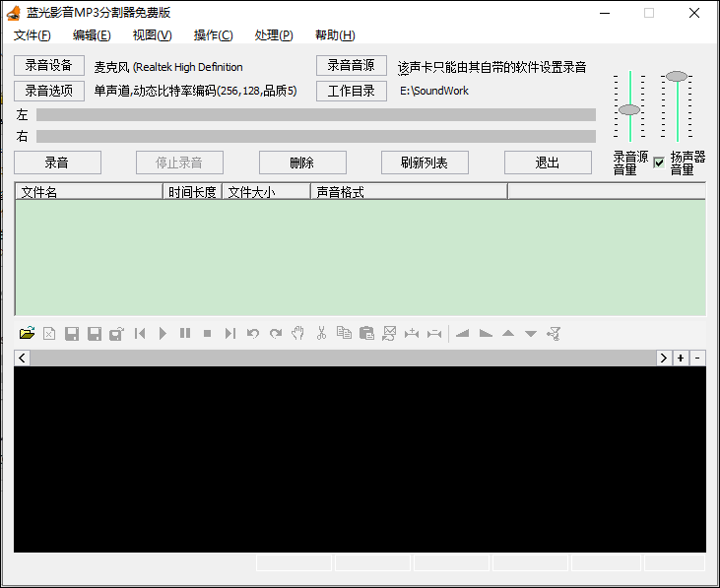Click the remove-section minus-marker icon
The height and width of the screenshot is (588, 720).
tap(434, 334)
